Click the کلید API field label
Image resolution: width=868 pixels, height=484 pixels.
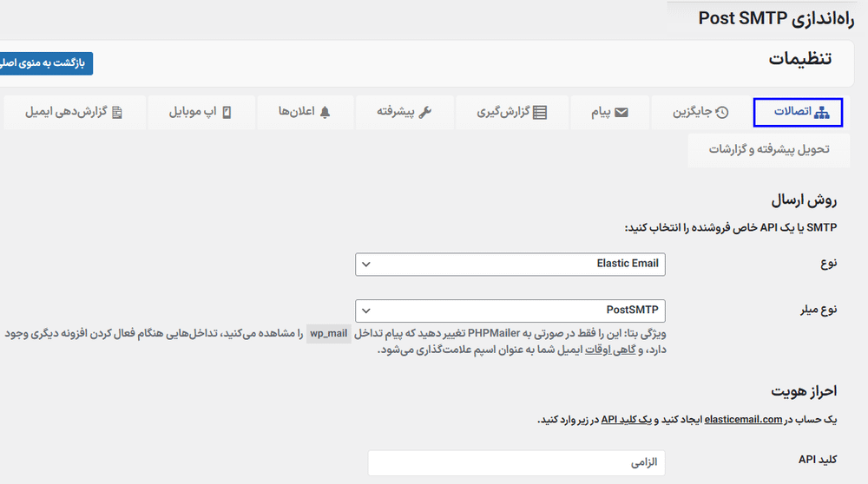(818, 460)
